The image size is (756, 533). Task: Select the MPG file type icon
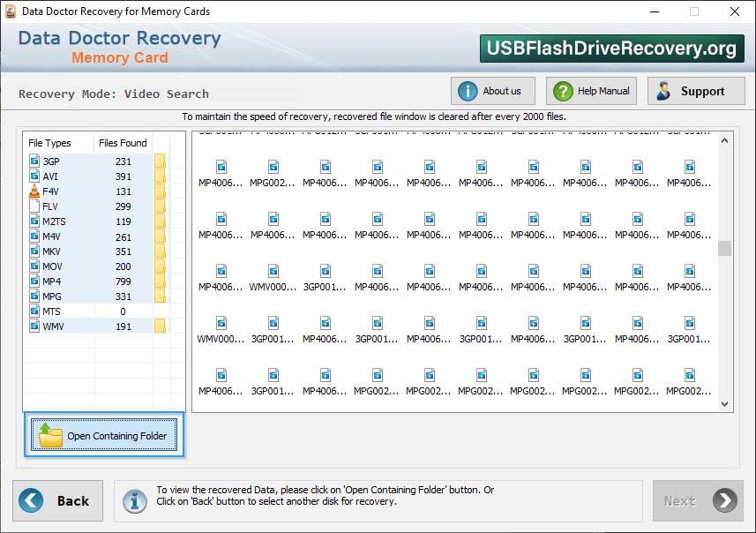click(x=34, y=296)
